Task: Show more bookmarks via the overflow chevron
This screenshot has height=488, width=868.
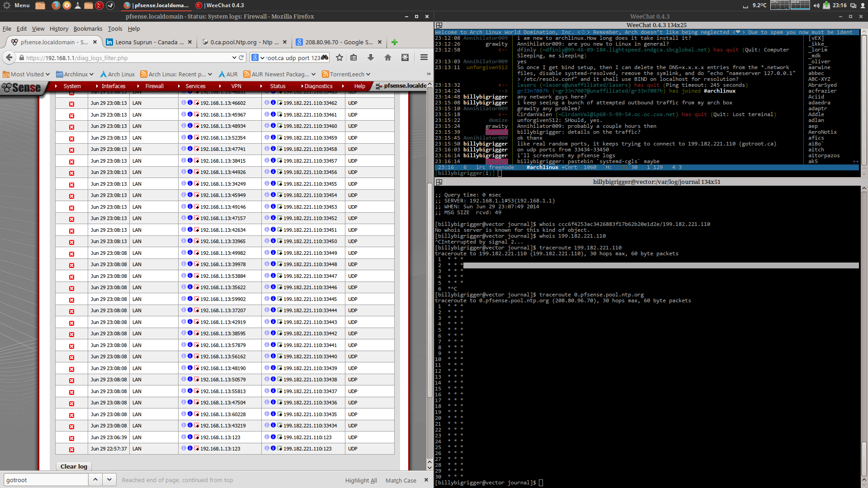Action: pos(429,74)
